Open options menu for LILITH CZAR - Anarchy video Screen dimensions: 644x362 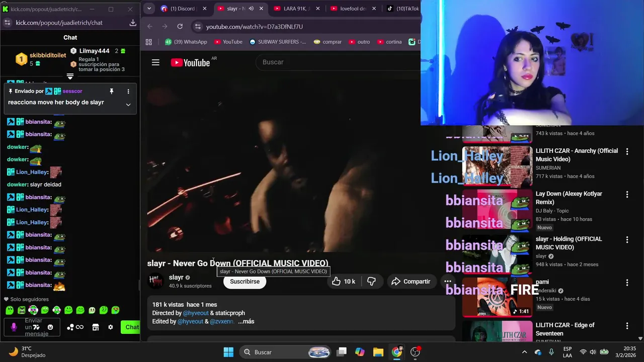[x=627, y=151]
